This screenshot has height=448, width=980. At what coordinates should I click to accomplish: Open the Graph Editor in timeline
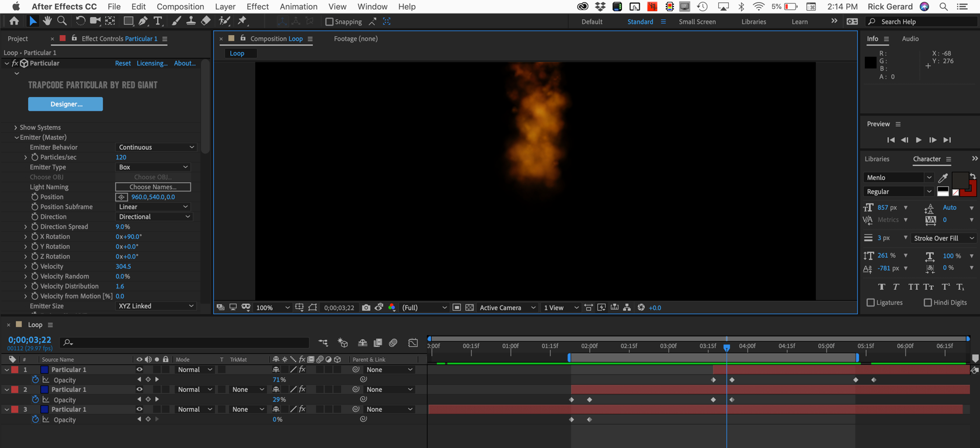pos(413,343)
